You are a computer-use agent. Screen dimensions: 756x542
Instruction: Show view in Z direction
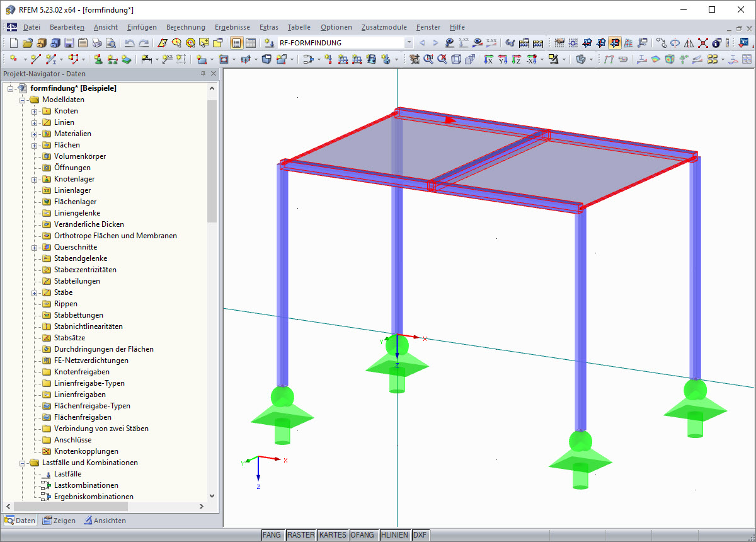[516, 59]
